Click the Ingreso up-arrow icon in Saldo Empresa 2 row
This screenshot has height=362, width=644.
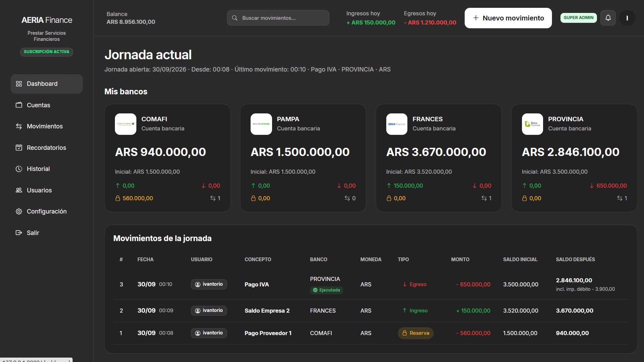tap(405, 311)
